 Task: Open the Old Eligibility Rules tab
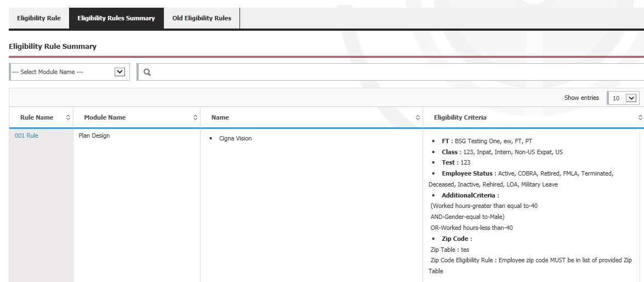(202, 19)
